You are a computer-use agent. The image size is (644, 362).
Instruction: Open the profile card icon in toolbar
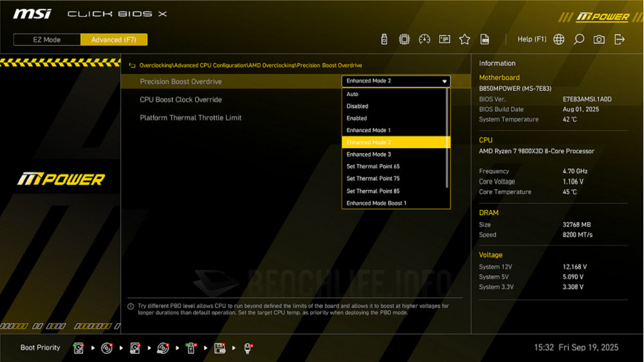pyautogui.click(x=444, y=39)
